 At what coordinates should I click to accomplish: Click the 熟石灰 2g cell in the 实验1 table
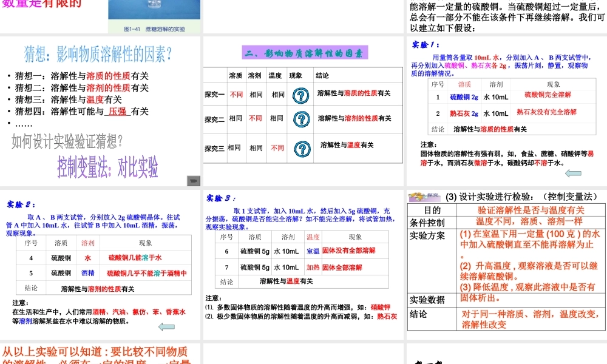point(464,113)
